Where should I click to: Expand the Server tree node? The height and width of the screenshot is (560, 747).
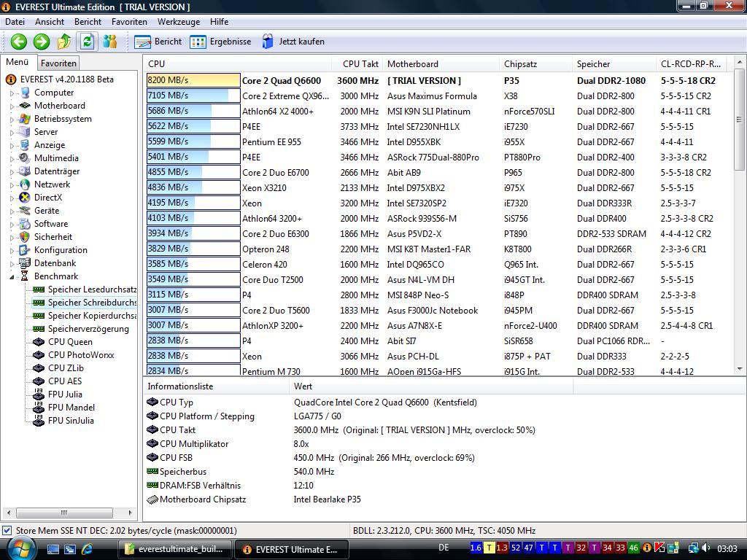[12, 133]
